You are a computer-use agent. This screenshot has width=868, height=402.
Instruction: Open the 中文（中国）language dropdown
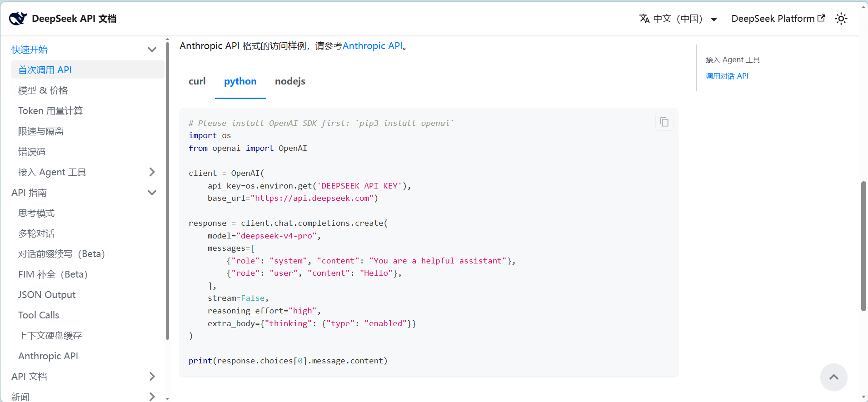pyautogui.click(x=678, y=19)
